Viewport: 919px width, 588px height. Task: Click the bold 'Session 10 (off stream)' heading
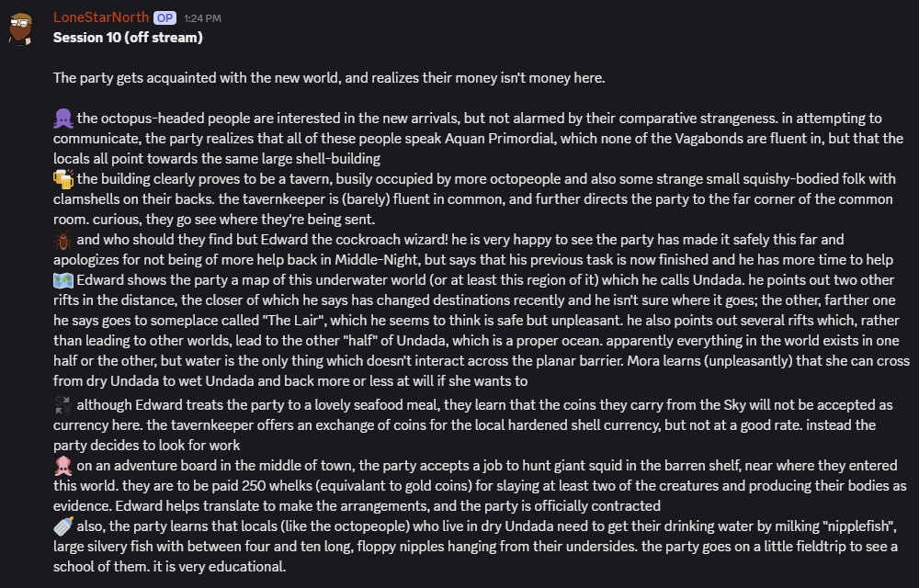pyautogui.click(x=128, y=38)
